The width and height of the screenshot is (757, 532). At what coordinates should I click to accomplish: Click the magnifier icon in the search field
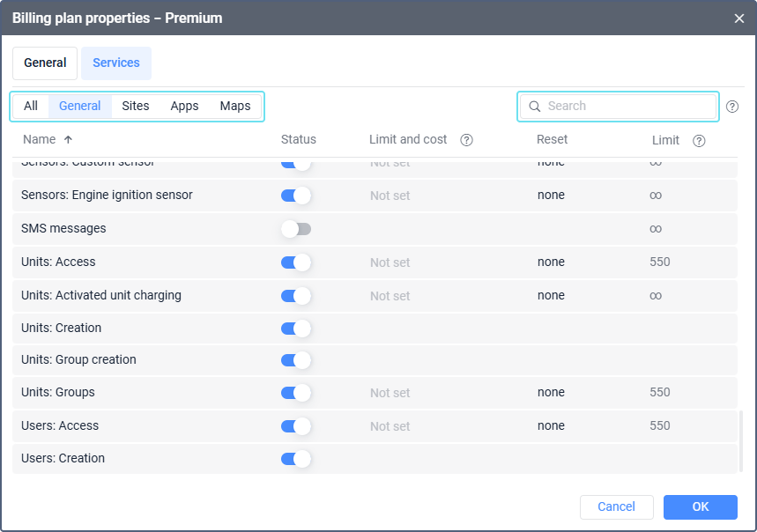pos(534,107)
